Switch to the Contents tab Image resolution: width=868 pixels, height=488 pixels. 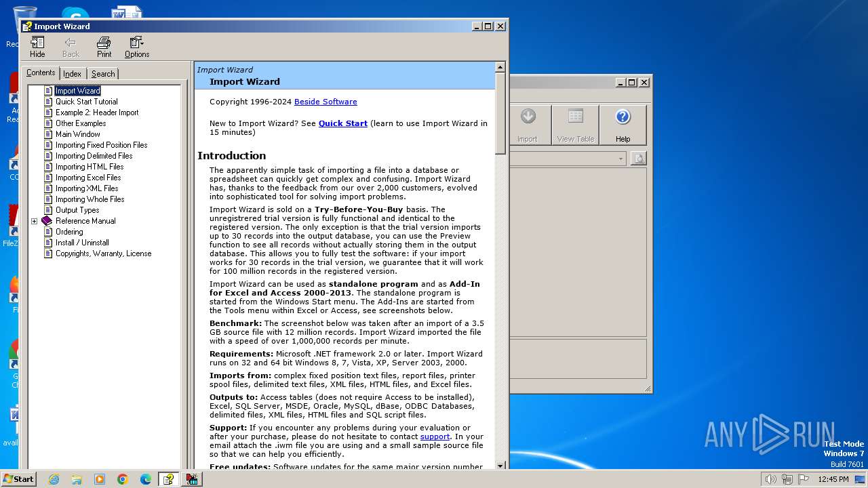point(41,73)
